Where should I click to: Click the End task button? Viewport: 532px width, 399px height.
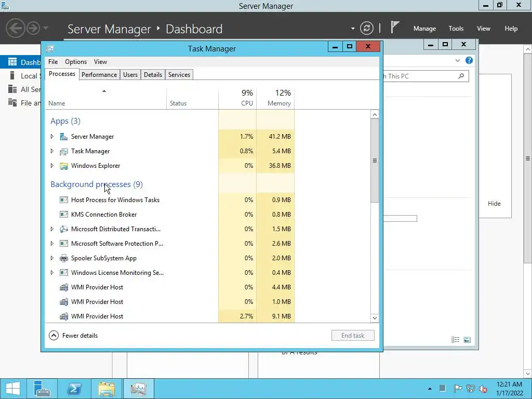pos(353,336)
